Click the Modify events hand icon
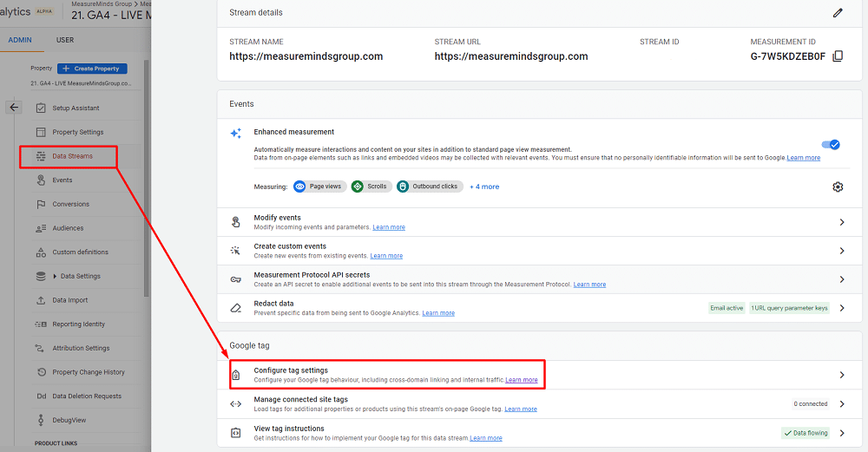This screenshot has width=868, height=452. click(x=236, y=222)
